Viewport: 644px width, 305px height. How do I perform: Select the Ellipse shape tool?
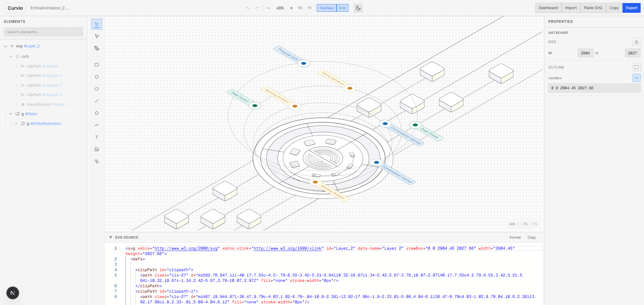point(97,89)
